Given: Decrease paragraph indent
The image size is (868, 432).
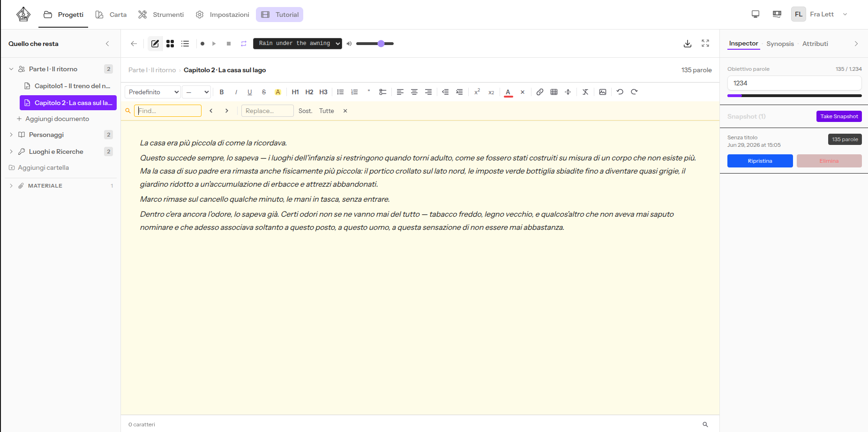Looking at the screenshot, I should pyautogui.click(x=445, y=92).
